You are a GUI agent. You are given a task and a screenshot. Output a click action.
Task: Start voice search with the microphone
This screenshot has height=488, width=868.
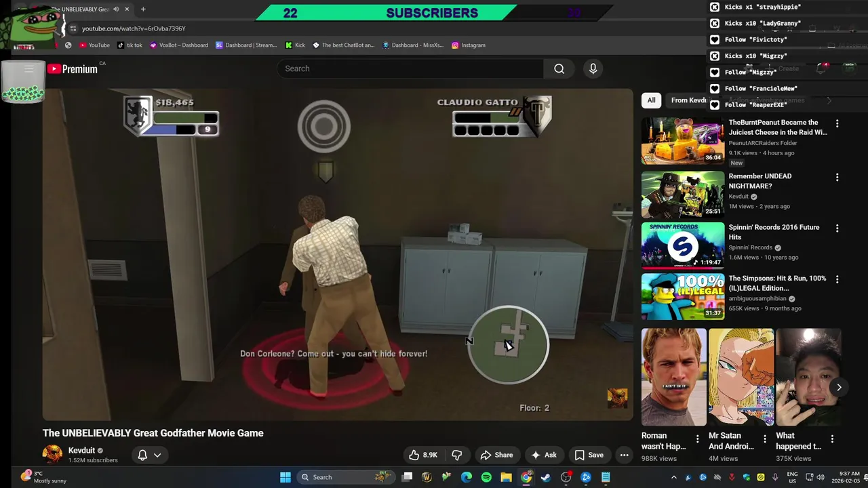point(593,68)
